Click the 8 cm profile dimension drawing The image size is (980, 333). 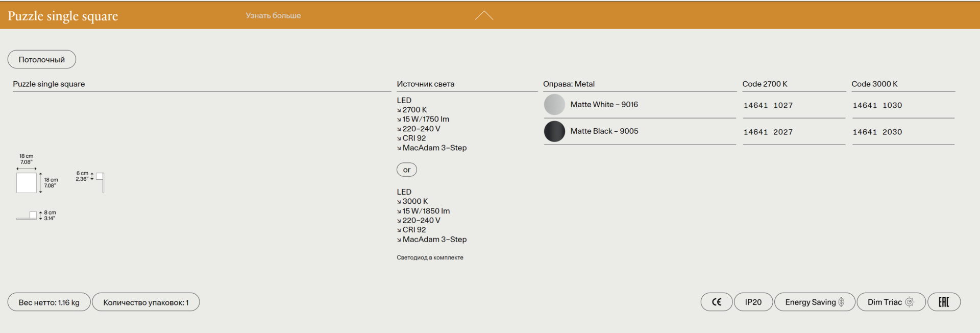pyautogui.click(x=27, y=216)
